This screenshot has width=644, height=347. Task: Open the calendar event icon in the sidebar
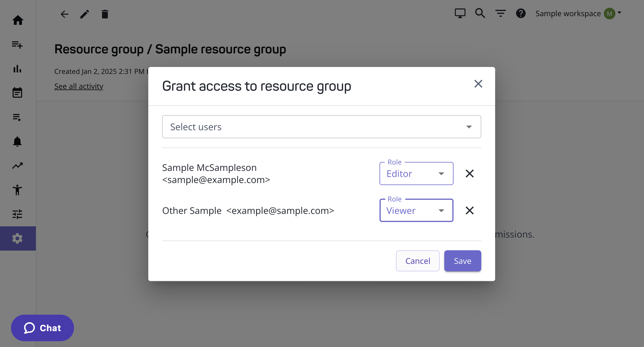tap(17, 93)
